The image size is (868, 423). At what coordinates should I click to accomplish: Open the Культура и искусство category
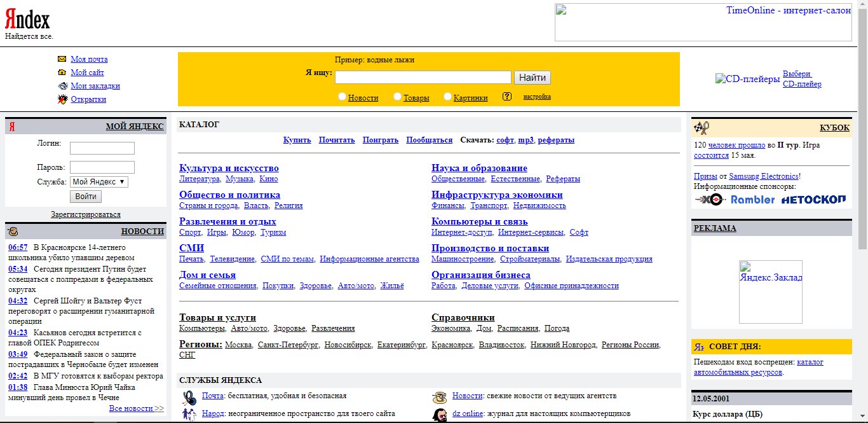click(x=229, y=168)
